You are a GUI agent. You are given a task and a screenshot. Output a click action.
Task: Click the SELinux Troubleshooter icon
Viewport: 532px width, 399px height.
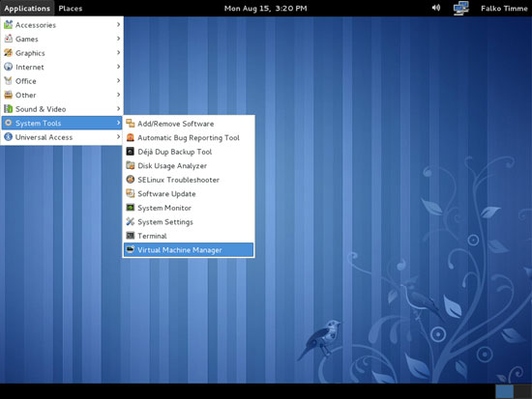pyautogui.click(x=131, y=180)
